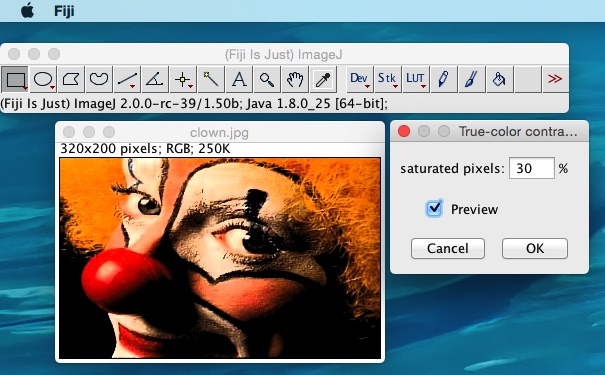The width and height of the screenshot is (605, 375).
Task: Select the Straight Line tool
Action: coord(127,79)
